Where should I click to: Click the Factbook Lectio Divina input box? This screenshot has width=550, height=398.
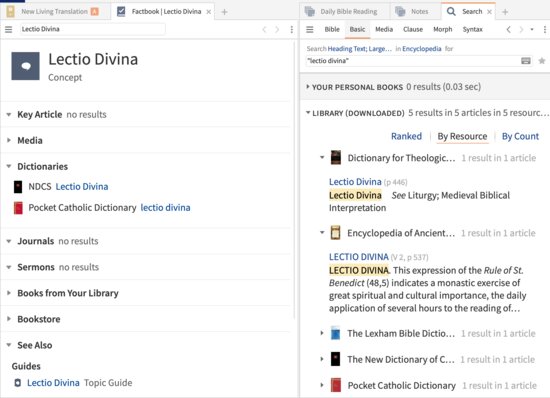click(x=93, y=29)
